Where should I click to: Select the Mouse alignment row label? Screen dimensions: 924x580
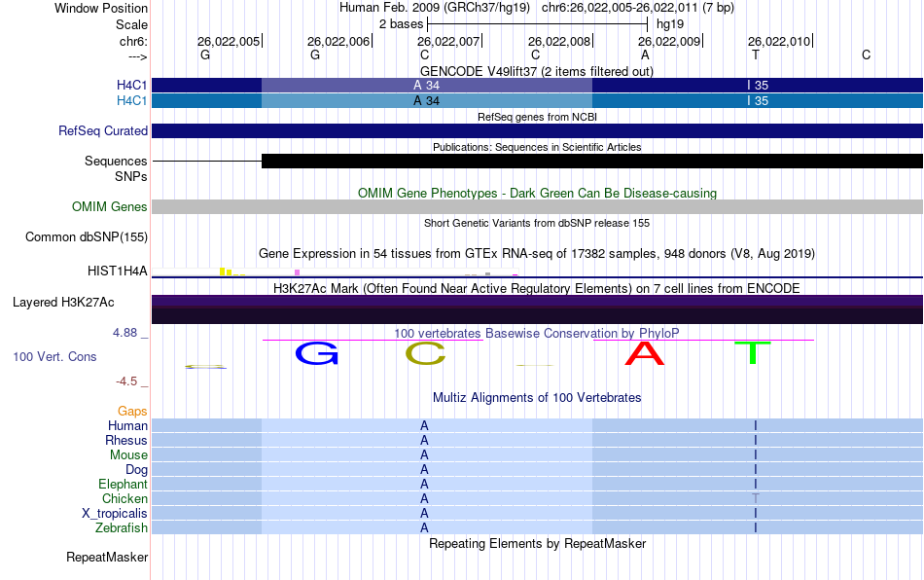[128, 455]
